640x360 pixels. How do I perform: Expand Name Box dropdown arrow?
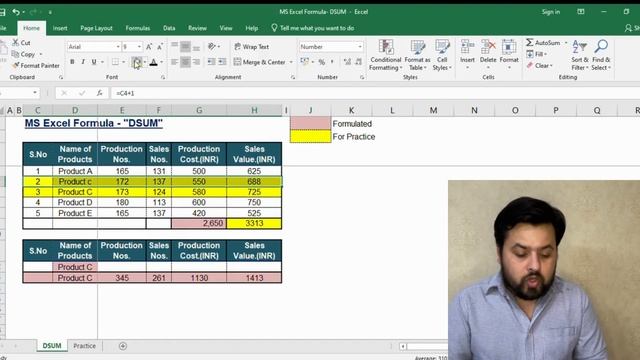[35, 93]
